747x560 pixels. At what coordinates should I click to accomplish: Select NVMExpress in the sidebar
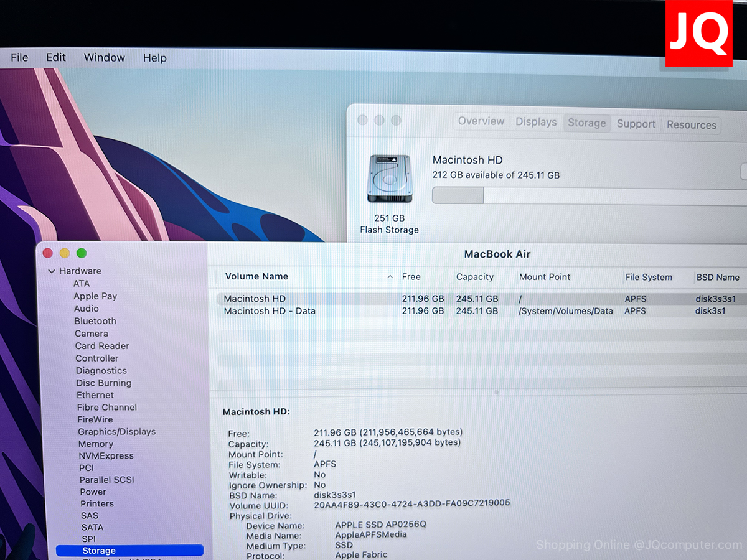(106, 456)
